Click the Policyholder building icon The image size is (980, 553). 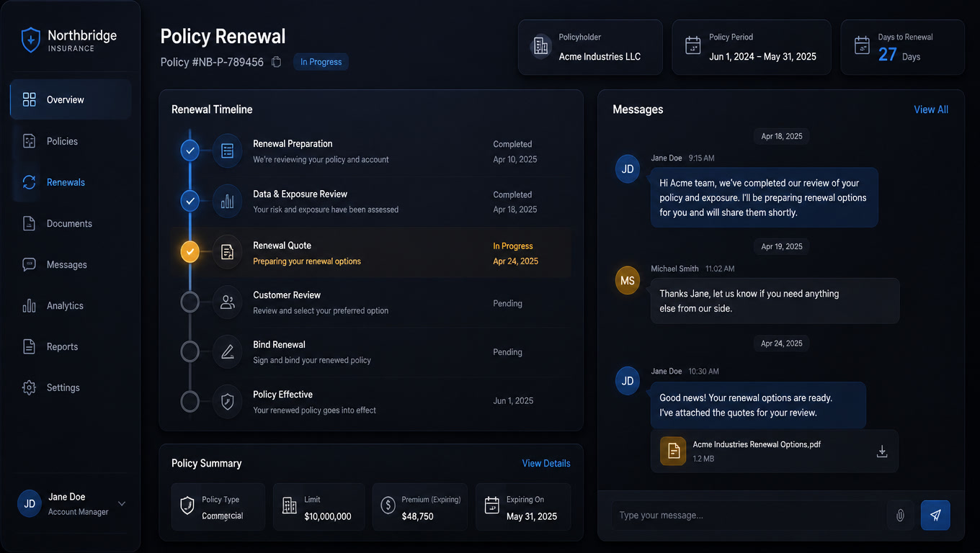click(541, 46)
